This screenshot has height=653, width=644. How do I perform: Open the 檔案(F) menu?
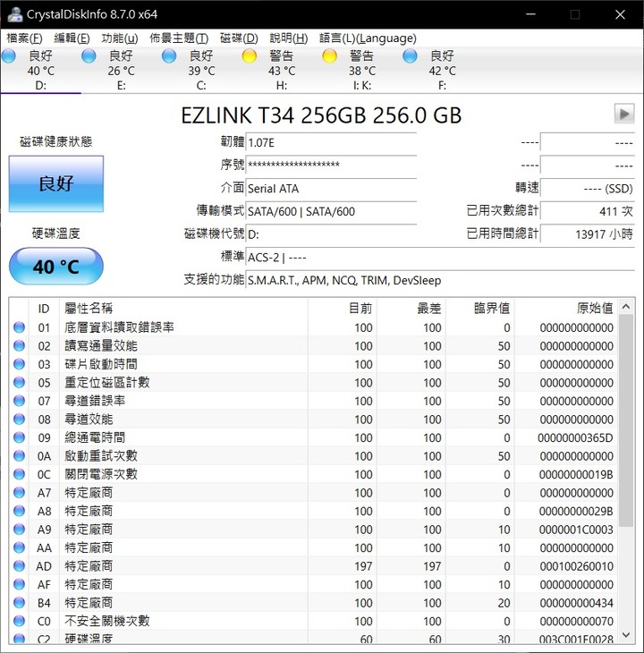[24, 38]
